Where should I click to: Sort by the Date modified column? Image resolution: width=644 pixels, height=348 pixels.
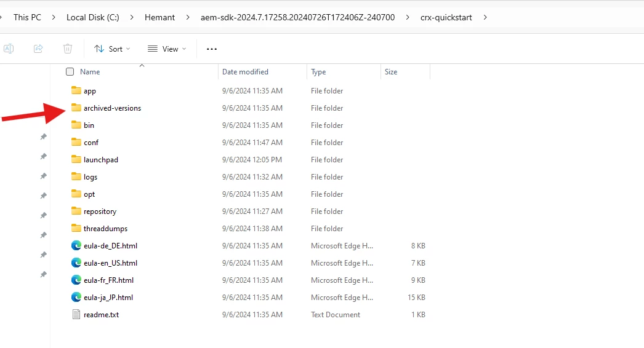coord(245,72)
